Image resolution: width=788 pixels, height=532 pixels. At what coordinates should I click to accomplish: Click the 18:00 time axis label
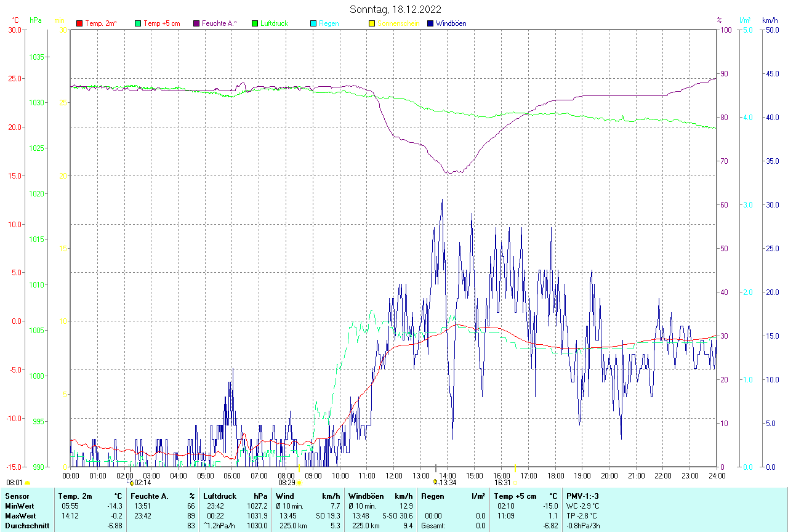coord(555,475)
